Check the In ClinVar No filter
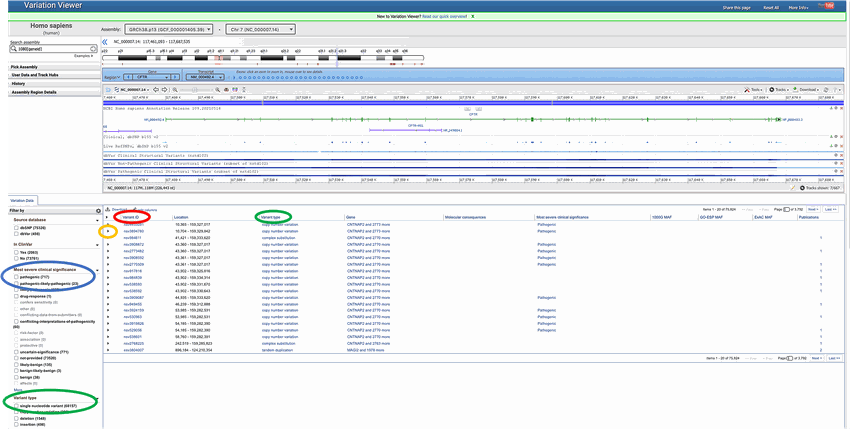Image resolution: width=850 pixels, height=429 pixels. pyautogui.click(x=16, y=259)
